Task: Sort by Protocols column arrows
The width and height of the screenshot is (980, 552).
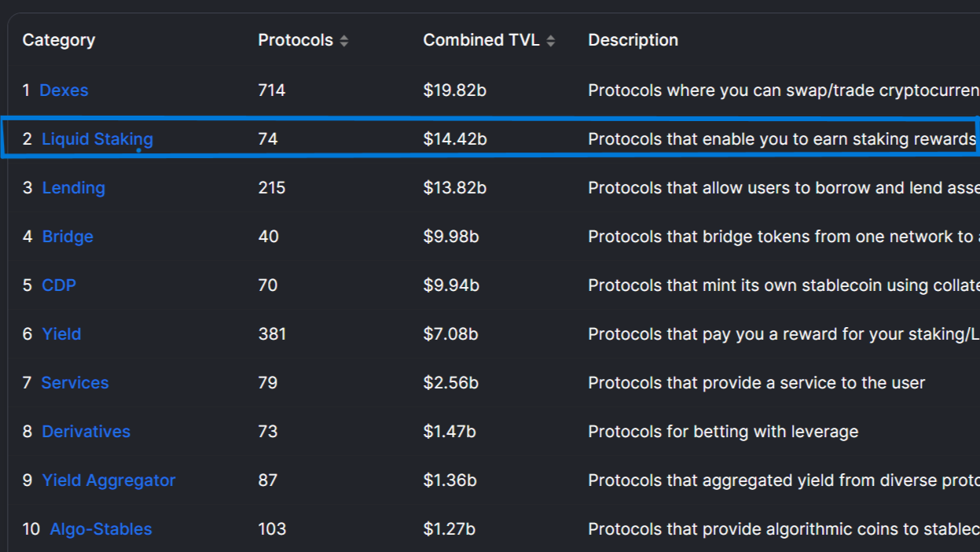Action: [x=344, y=41]
